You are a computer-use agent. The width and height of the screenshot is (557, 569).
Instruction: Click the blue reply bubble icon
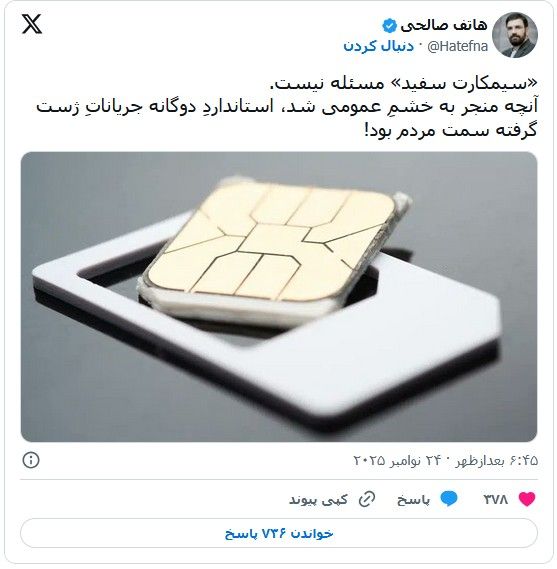point(449,499)
